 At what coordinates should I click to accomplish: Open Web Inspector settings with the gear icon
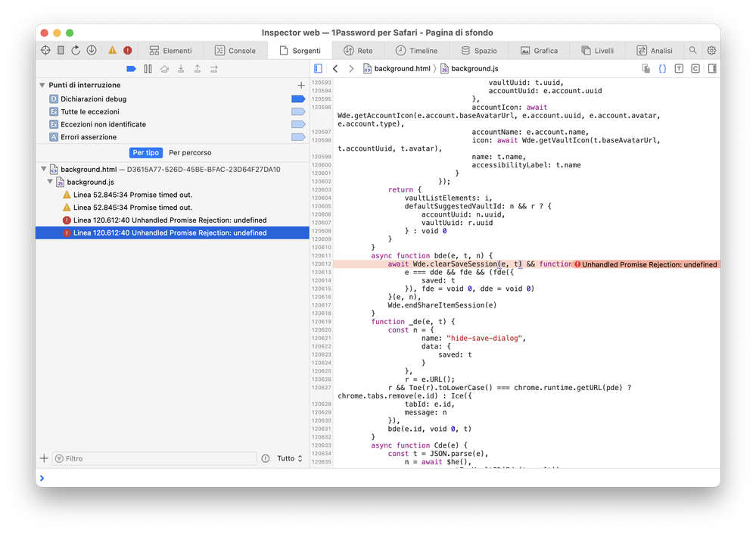711,51
